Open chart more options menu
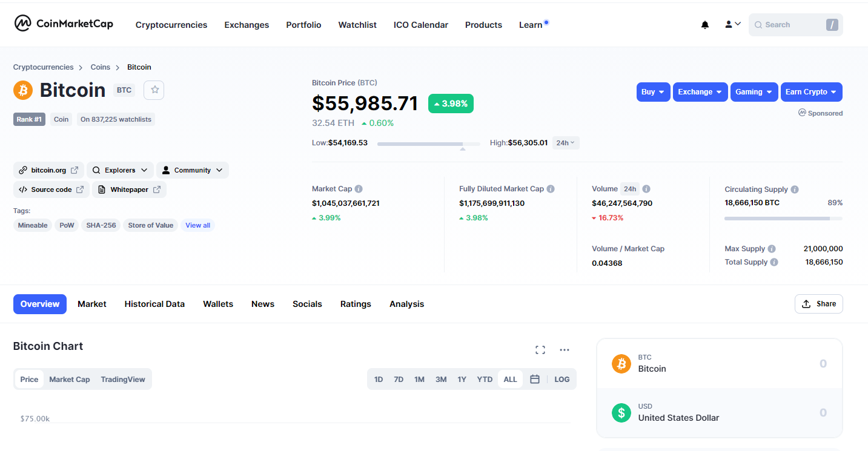 pyautogui.click(x=565, y=349)
